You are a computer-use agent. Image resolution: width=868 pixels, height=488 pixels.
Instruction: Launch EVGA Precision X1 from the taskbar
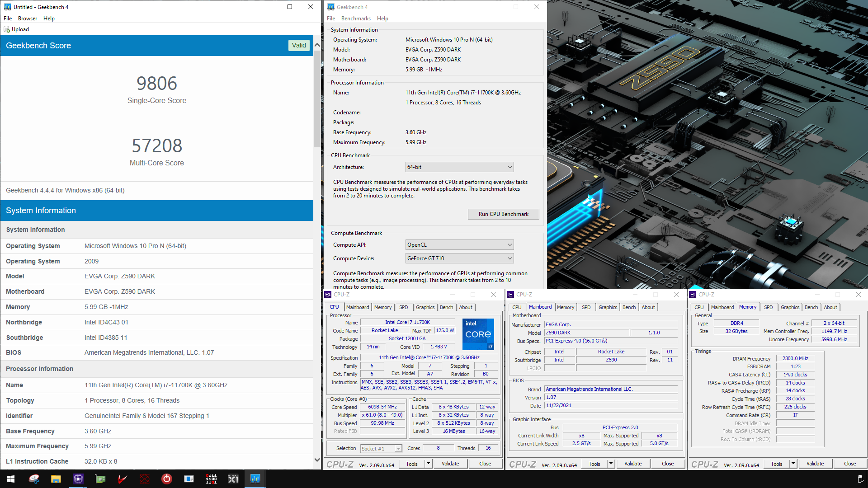[233, 479]
